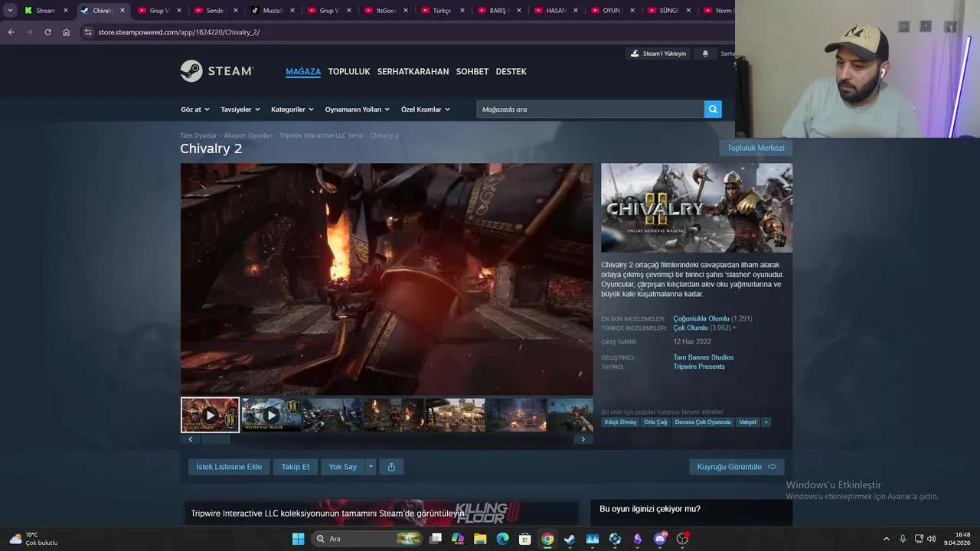Switch to the Mustafa TikTok tab

[x=273, y=11]
